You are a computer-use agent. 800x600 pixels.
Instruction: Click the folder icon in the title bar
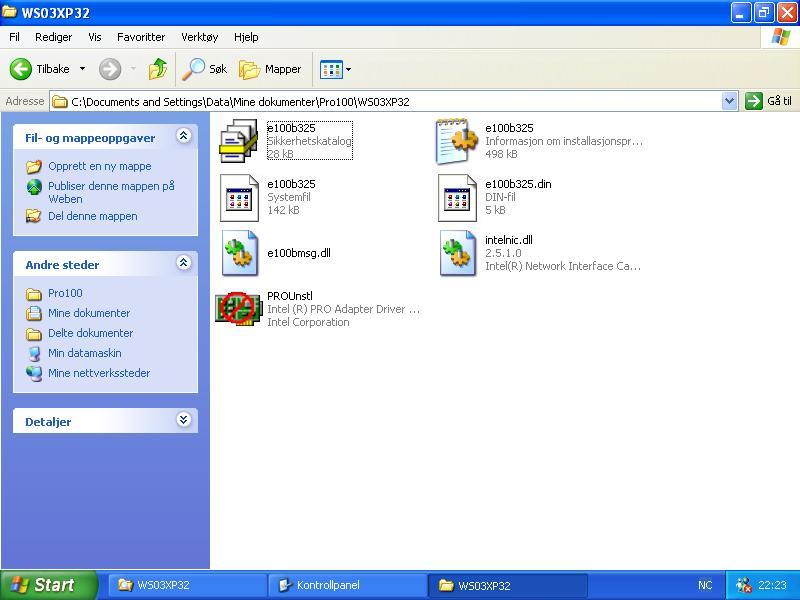[x=9, y=11]
